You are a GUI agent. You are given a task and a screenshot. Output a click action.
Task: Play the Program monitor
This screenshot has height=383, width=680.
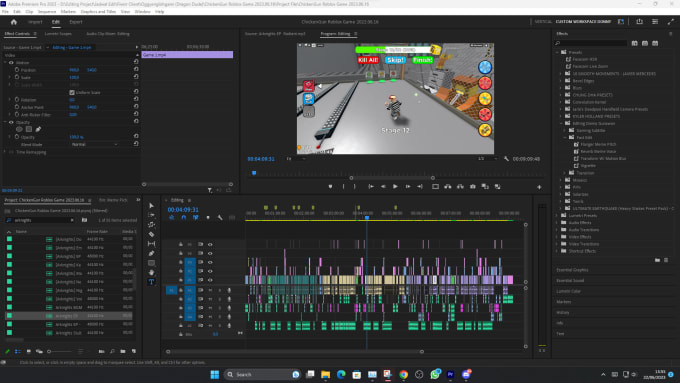395,187
